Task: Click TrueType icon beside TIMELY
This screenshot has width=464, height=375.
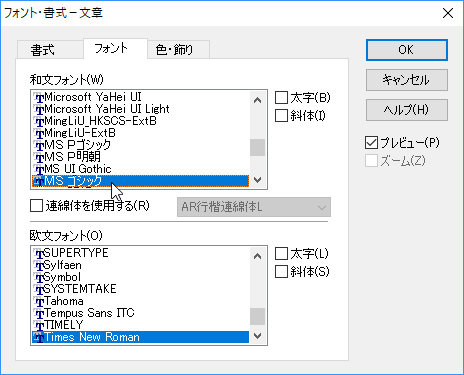Action: click(x=39, y=326)
